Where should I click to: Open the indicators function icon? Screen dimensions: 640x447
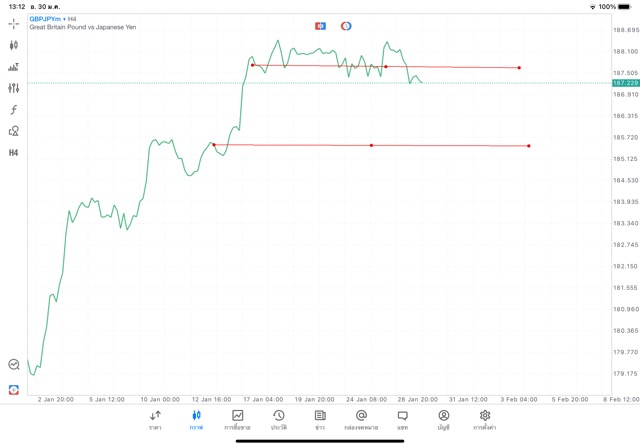pos(14,110)
